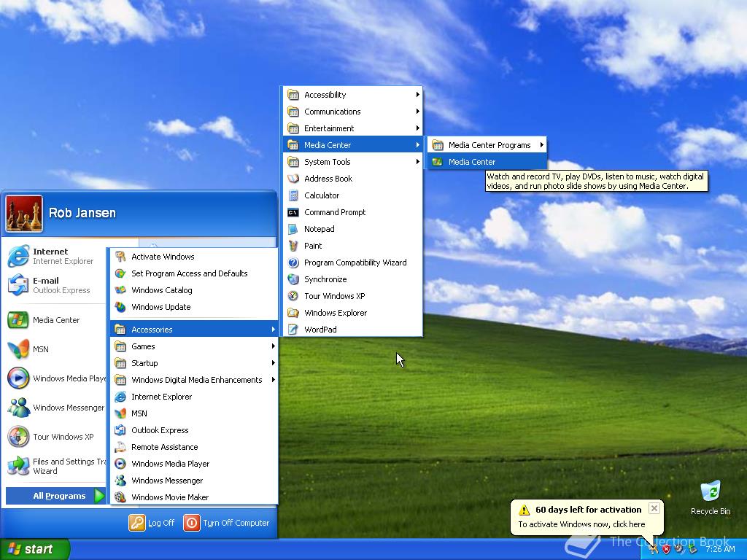Close the activation balloon notification
The height and width of the screenshot is (560, 747).
[x=654, y=508]
